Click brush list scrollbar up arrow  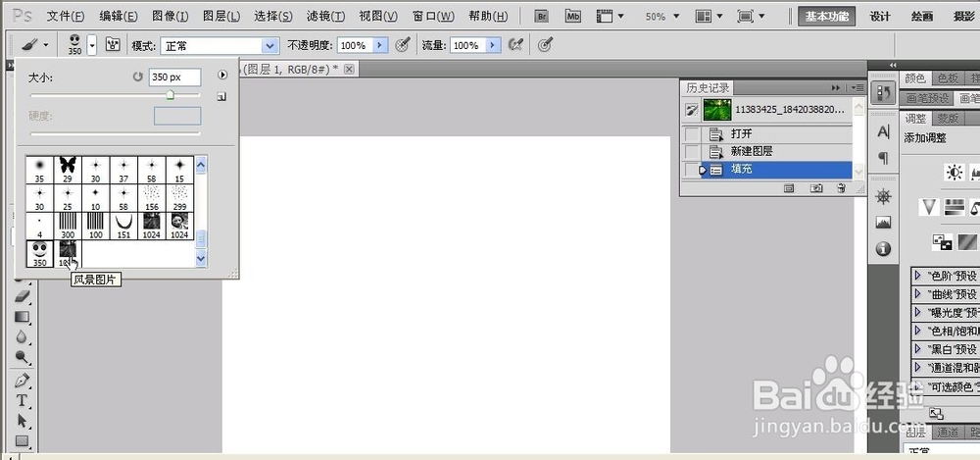[201, 165]
